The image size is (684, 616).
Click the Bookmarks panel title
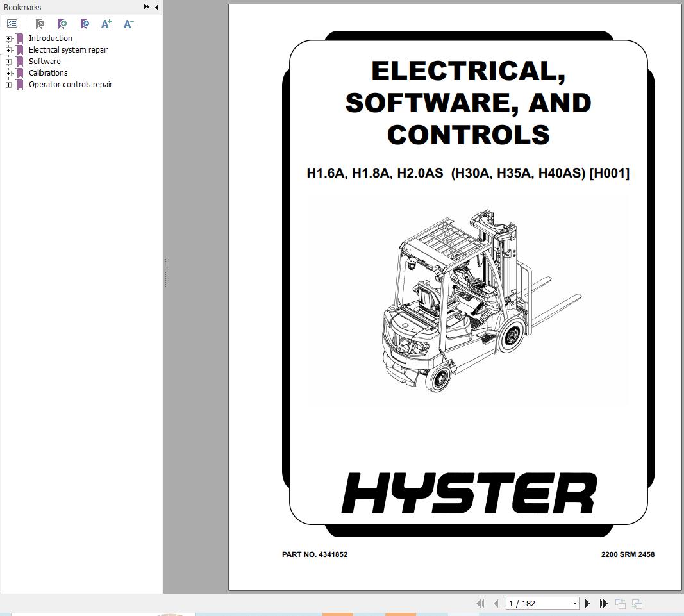[22, 8]
